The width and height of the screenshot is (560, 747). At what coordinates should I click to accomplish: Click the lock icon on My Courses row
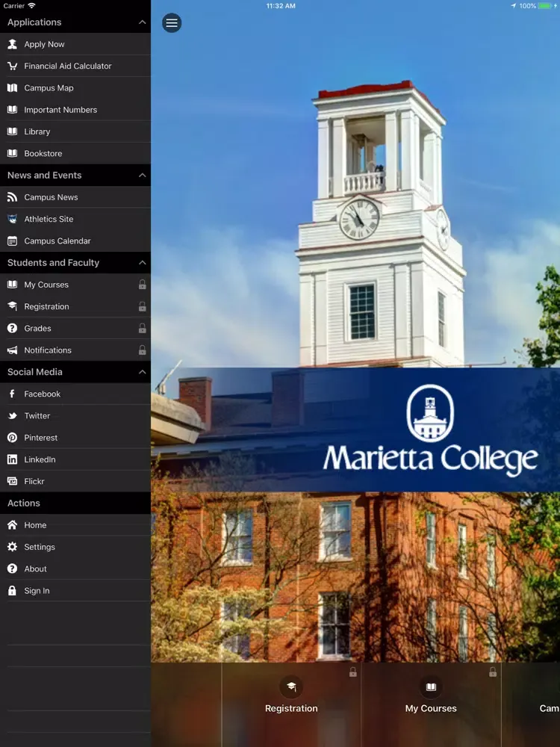click(x=142, y=285)
